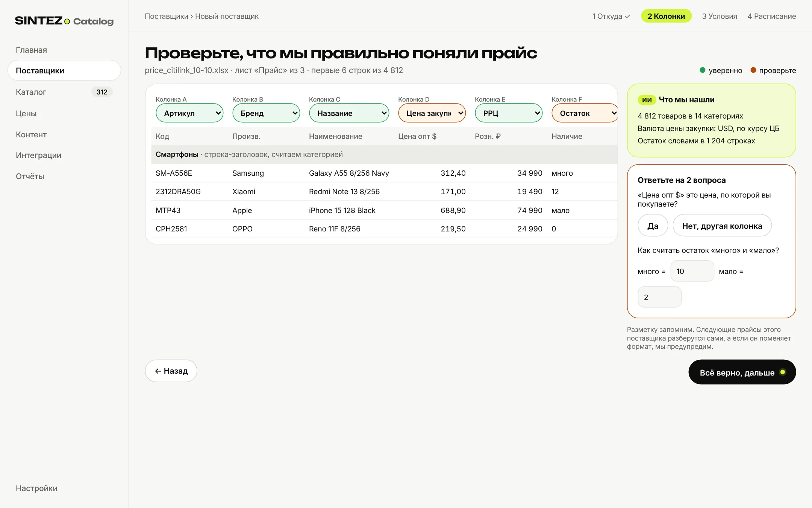Answer Да to the price question
812x508 pixels.
653,225
